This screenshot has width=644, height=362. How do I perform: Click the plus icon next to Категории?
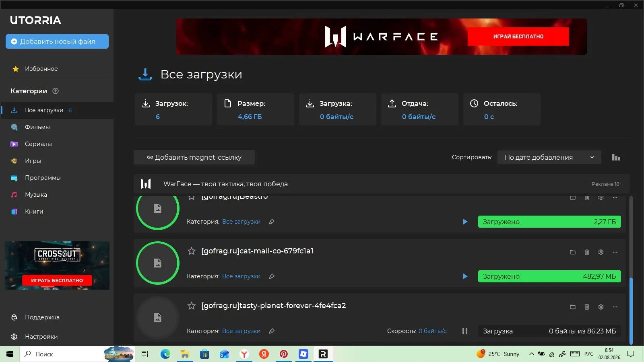(x=56, y=91)
